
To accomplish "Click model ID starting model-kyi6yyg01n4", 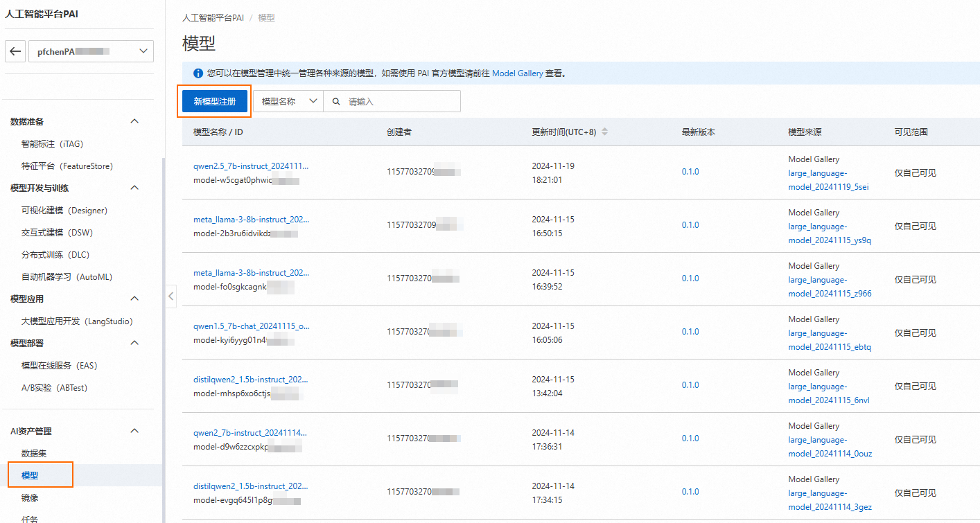I will (244, 340).
